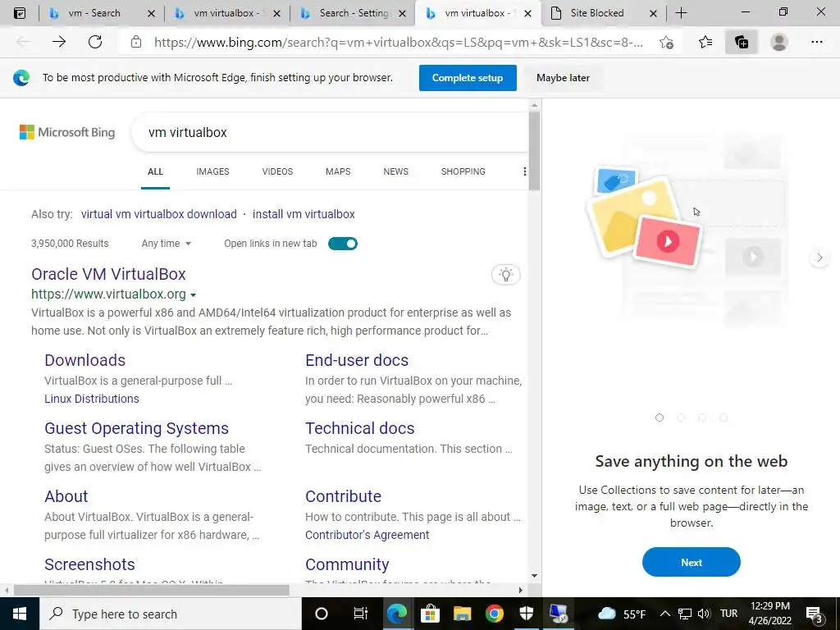The height and width of the screenshot is (630, 840).
Task: Open the Favorites list icon
Action: coord(705,42)
